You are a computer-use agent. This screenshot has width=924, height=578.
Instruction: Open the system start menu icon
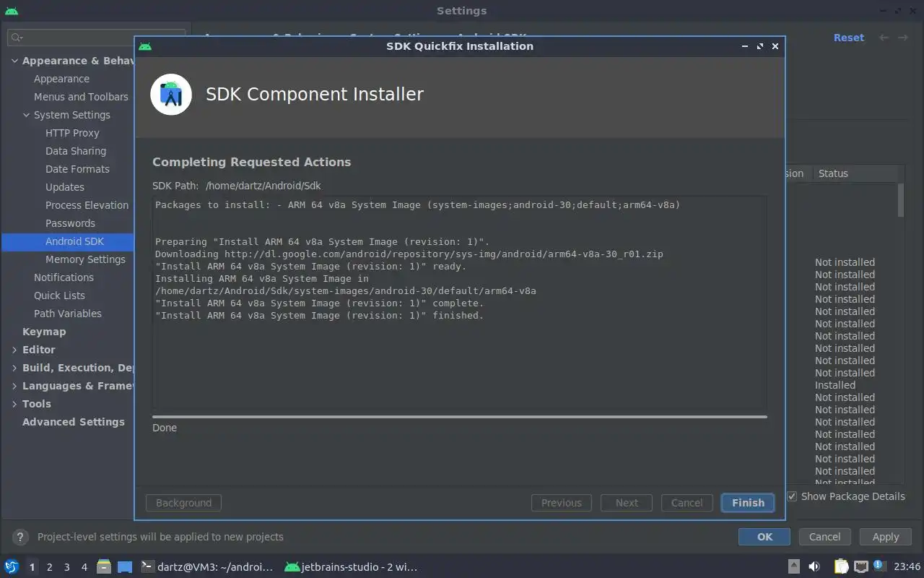pos(11,566)
